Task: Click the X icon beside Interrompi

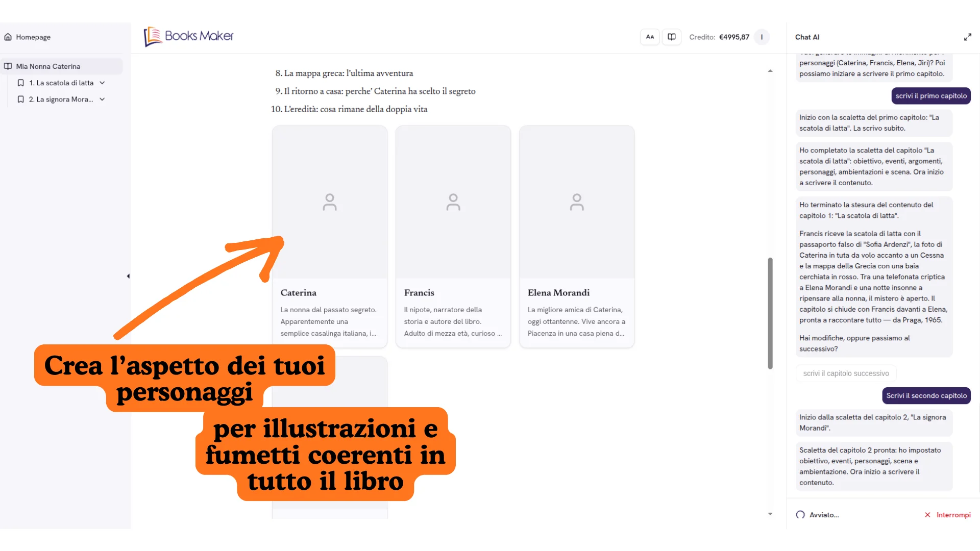Action: tap(927, 515)
